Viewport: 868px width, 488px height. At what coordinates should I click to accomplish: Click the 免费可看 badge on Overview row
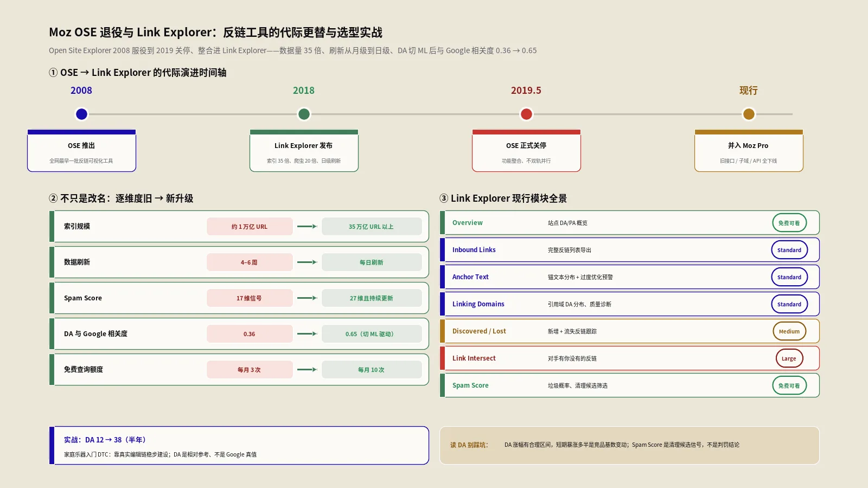click(x=789, y=223)
